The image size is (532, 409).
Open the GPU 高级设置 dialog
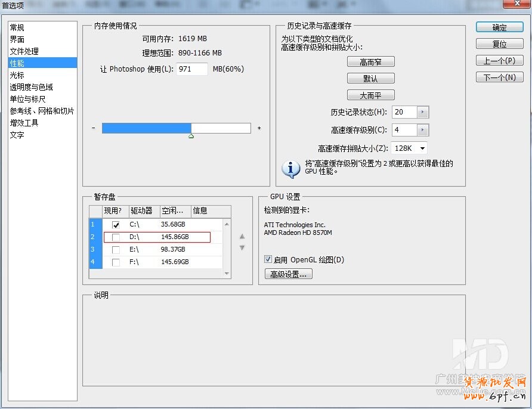pyautogui.click(x=289, y=274)
